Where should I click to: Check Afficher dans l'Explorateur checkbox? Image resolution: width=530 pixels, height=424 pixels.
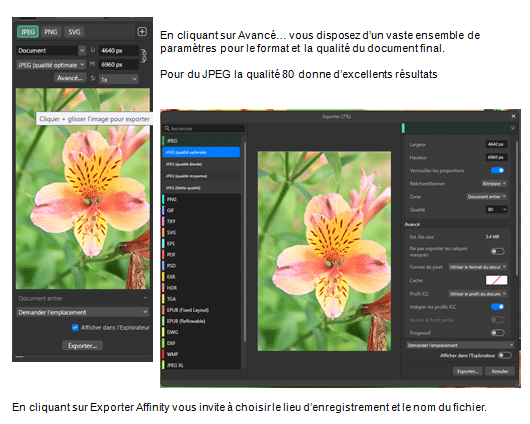pyautogui.click(x=75, y=327)
